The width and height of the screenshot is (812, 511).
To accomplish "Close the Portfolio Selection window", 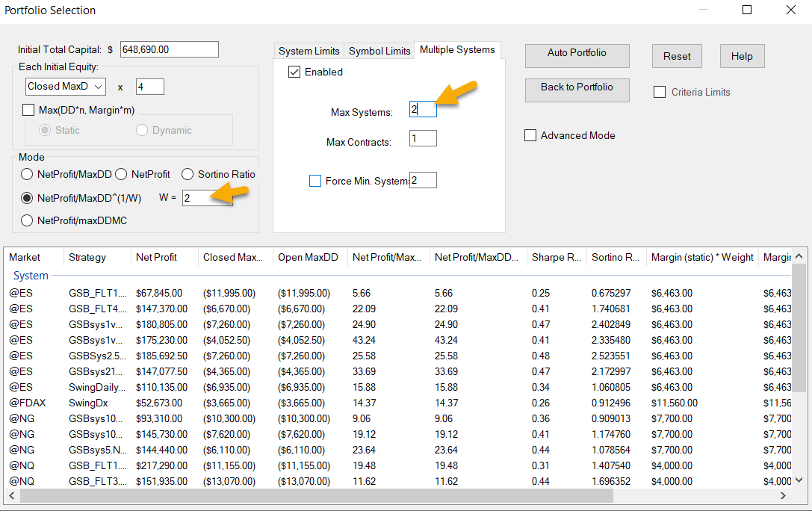I will pyautogui.click(x=790, y=10).
